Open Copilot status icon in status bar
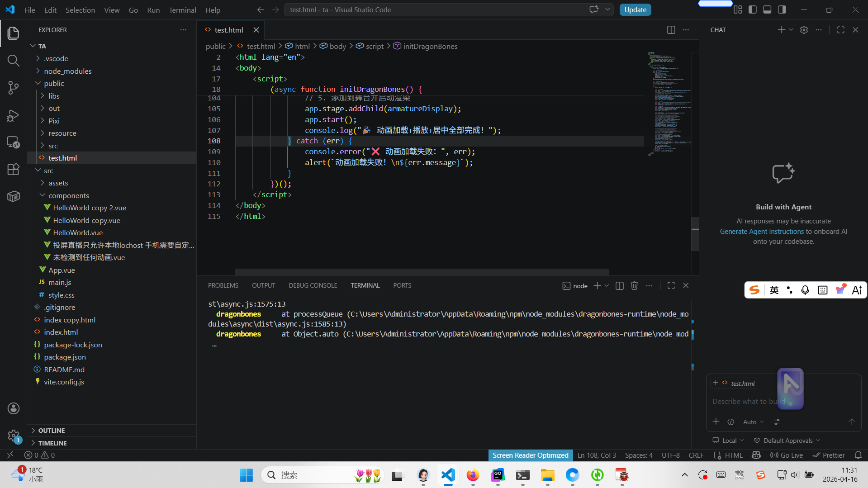Viewport: 868px width, 488px height. click(756, 455)
